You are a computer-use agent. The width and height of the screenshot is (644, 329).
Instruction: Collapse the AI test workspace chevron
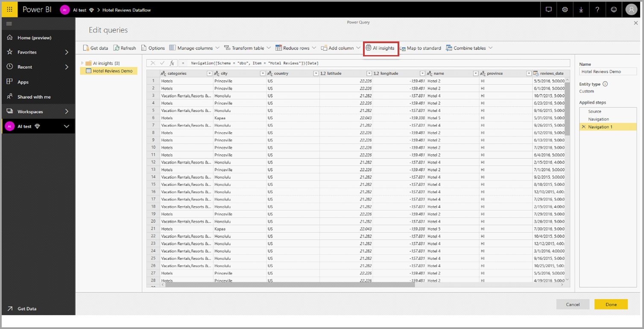pos(66,126)
